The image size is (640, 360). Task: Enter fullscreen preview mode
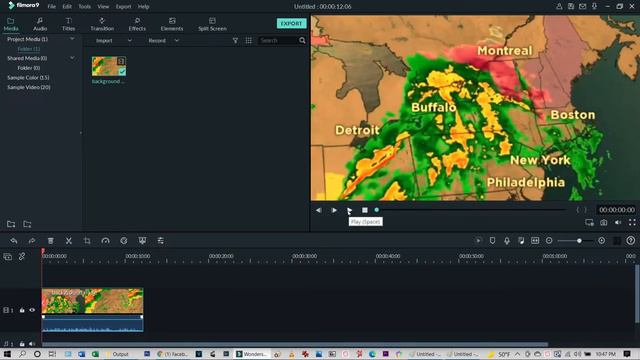coord(632,222)
